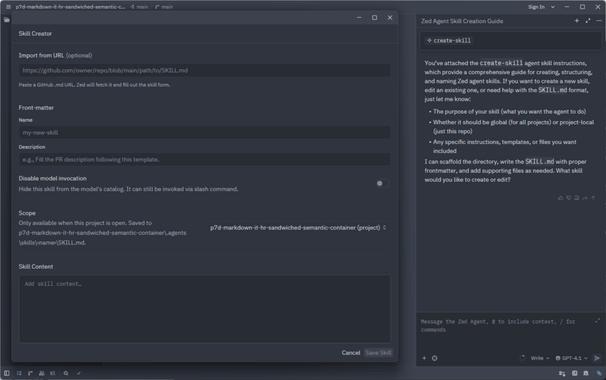Open terminal panel icon in status bar
This screenshot has height=380, width=606.
click(575, 373)
